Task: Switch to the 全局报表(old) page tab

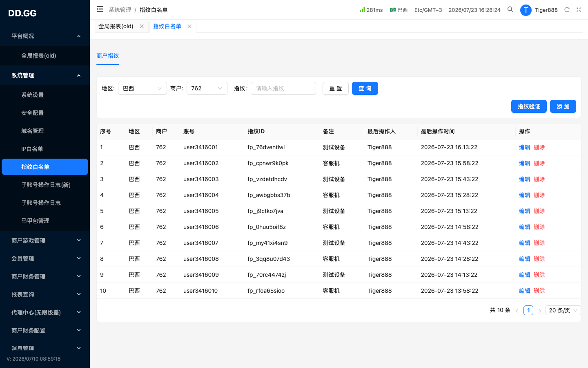Action: coord(116,26)
